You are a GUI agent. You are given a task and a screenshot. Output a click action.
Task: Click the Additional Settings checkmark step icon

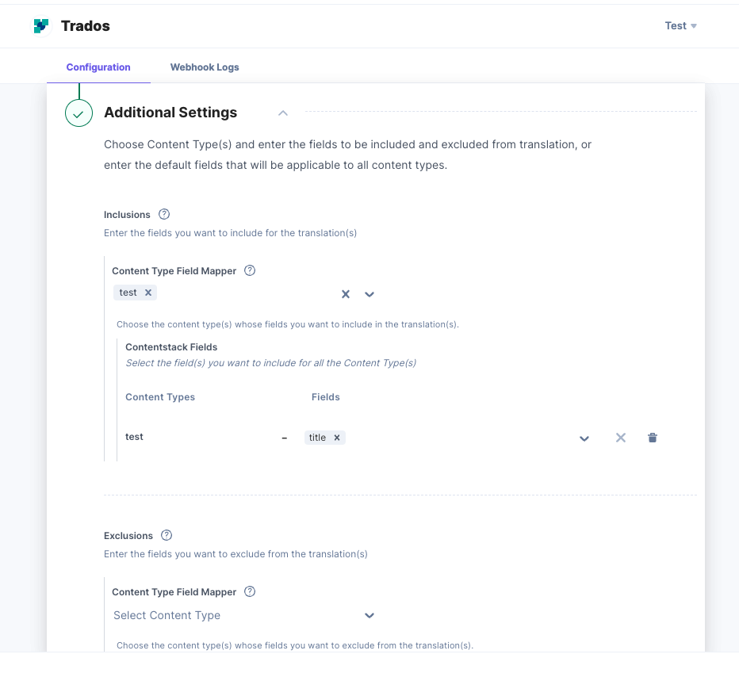tap(78, 113)
